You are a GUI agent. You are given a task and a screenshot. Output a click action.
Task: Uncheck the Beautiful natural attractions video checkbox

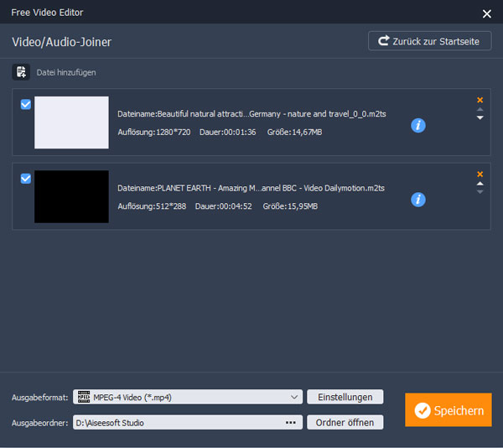(26, 105)
